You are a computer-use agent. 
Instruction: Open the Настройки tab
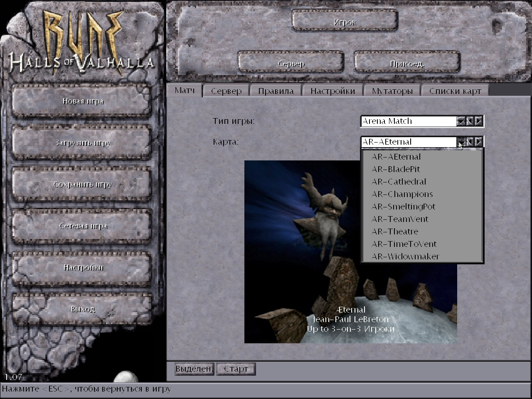click(332, 91)
